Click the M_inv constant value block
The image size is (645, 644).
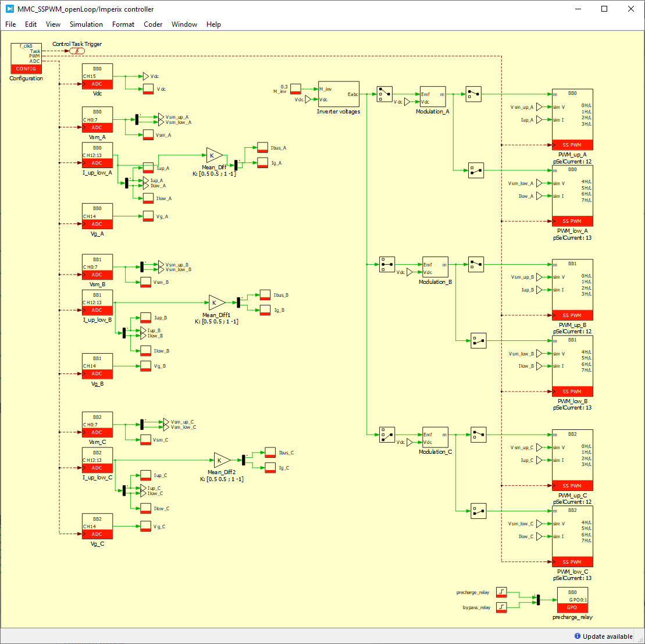click(x=295, y=89)
